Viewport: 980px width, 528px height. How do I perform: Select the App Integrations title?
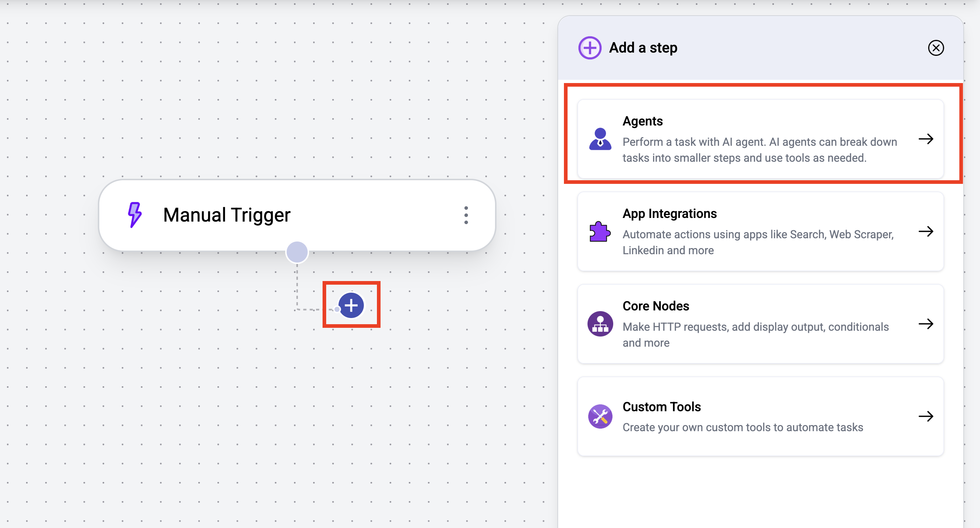click(669, 214)
